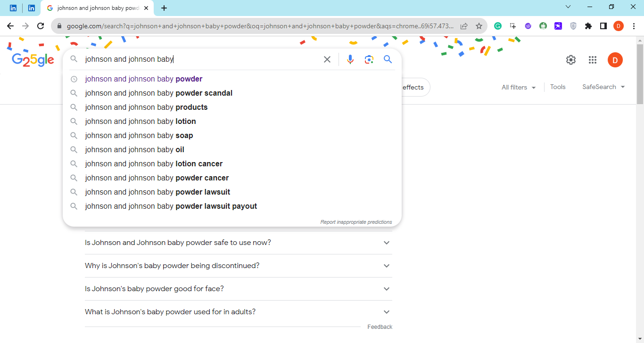Screen dimensions: 644x343
Task: Reload the current page
Action: point(41,26)
